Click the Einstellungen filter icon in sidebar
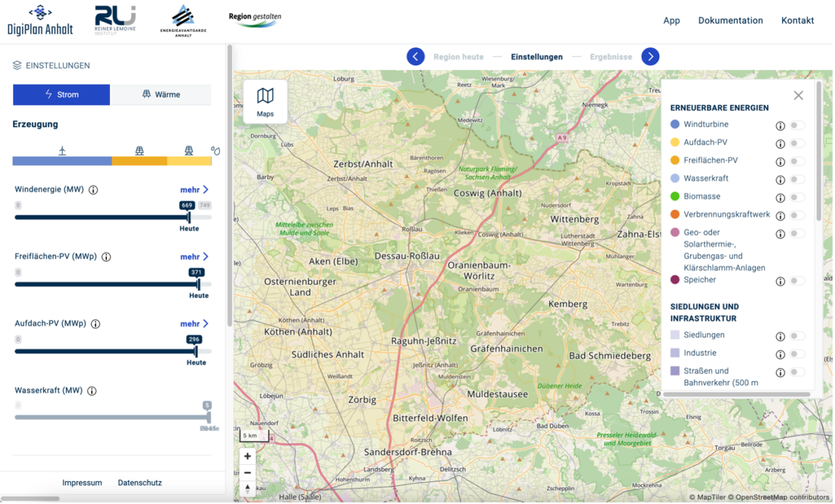Viewport: 835px width, 504px height. pyautogui.click(x=16, y=65)
